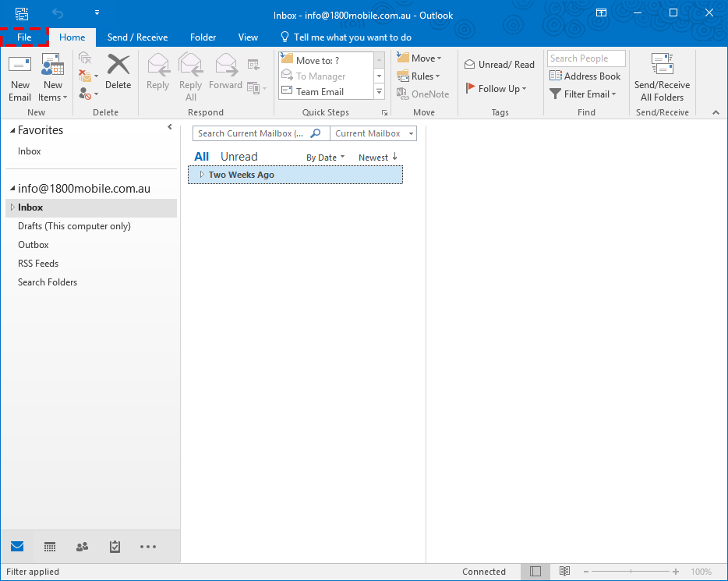The height and width of the screenshot is (581, 728).
Task: Select the Team Email quick step
Action: (x=327, y=91)
